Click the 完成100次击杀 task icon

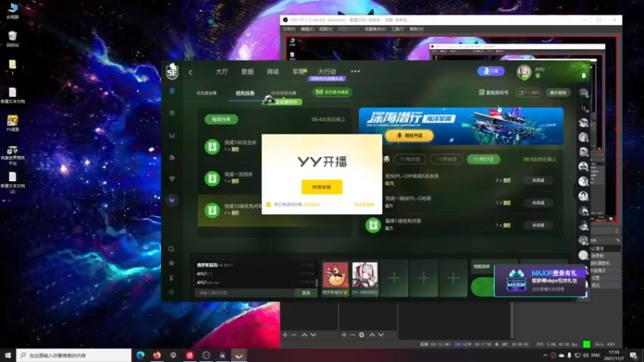213,146
